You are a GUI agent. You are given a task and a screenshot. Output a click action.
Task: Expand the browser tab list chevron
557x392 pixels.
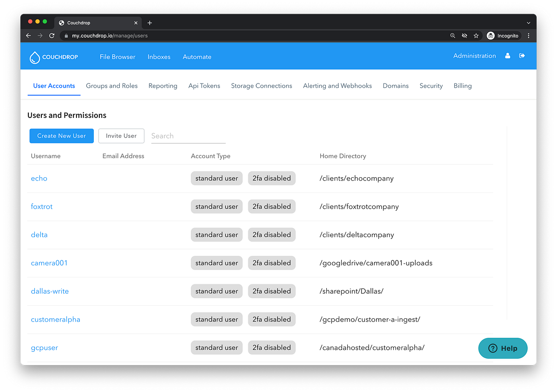point(528,22)
